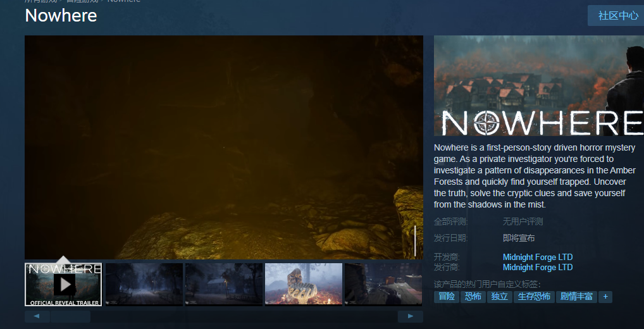The width and height of the screenshot is (644, 329).
Task: Select the burning effigy screenshot thumbnail
Action: tap(304, 284)
